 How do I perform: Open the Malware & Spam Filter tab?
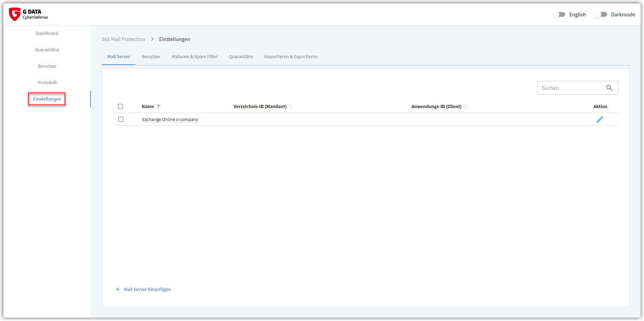(x=195, y=57)
